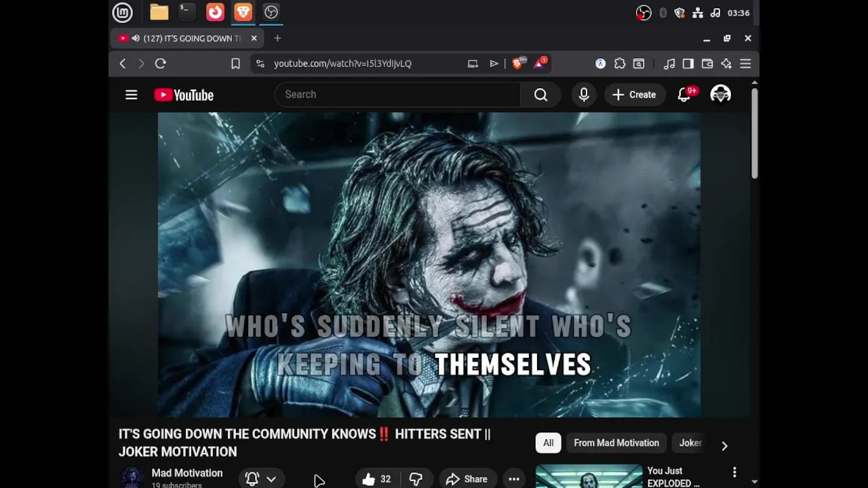Image resolution: width=868 pixels, height=488 pixels.
Task: Open the Bluetooth tray icon
Action: [663, 13]
